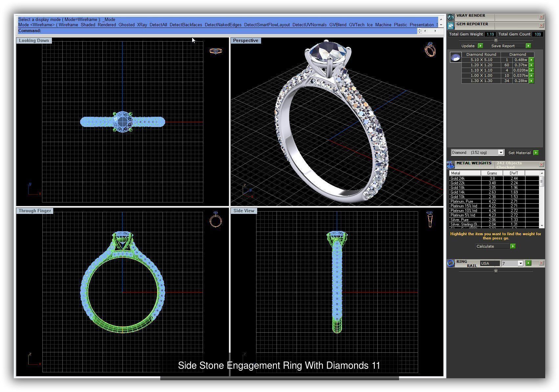Screen dimensions: 559x392
Task: Click ring orientation icon in Through Finger viewport
Action: click(x=216, y=220)
